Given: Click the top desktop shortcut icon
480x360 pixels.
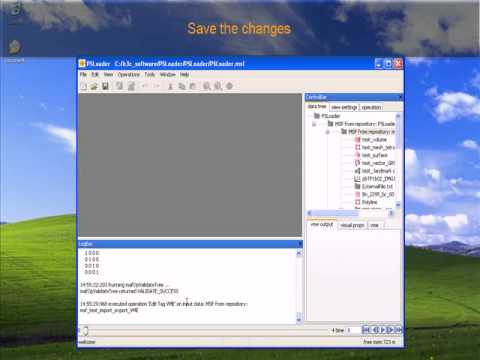Looking at the screenshot, I should pyautogui.click(x=15, y=9).
